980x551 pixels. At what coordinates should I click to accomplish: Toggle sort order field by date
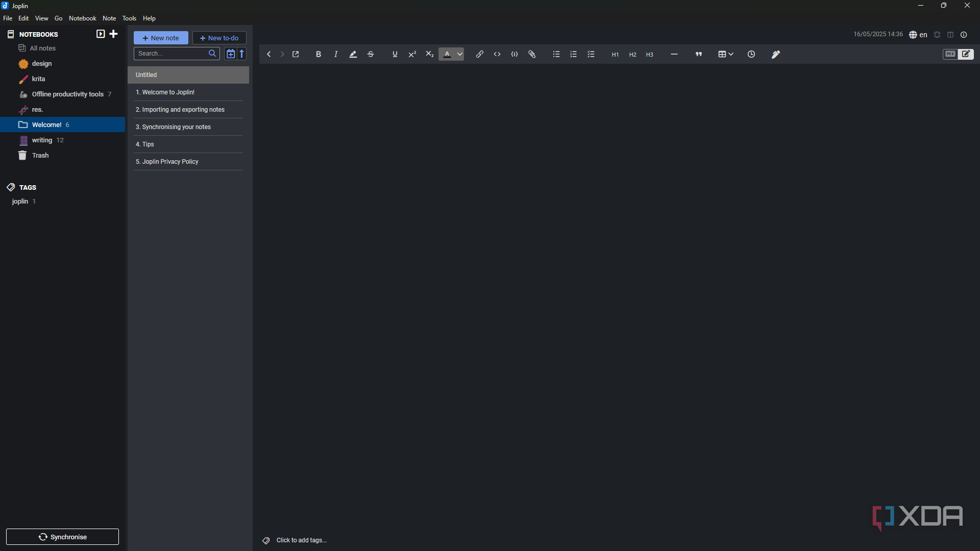point(230,54)
